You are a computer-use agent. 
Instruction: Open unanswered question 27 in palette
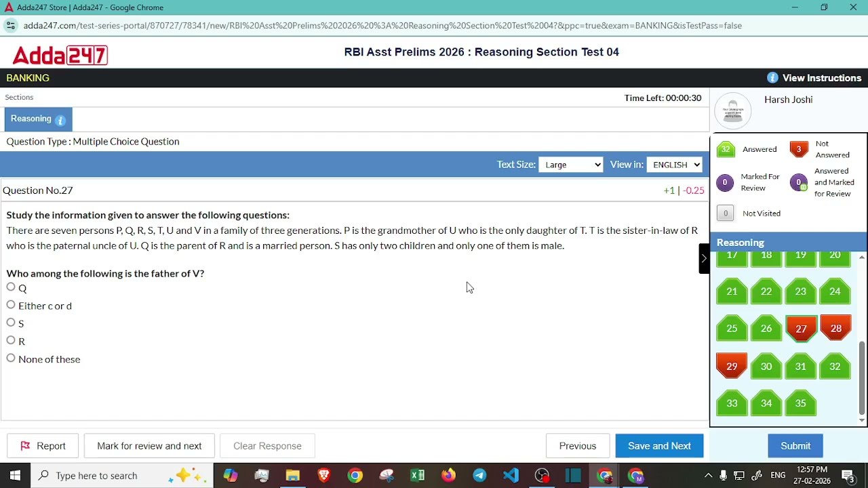pyautogui.click(x=801, y=329)
